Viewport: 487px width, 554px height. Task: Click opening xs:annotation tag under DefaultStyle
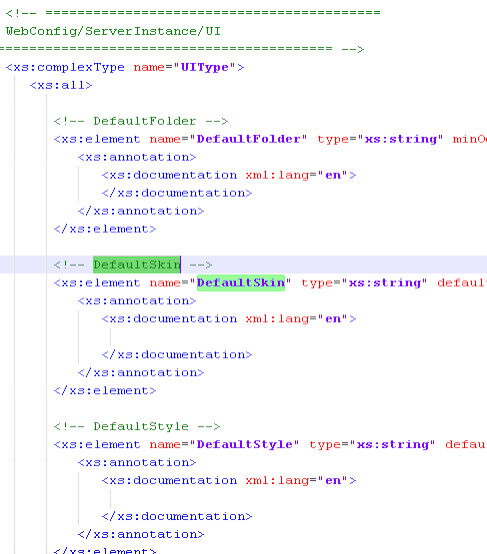point(137,462)
